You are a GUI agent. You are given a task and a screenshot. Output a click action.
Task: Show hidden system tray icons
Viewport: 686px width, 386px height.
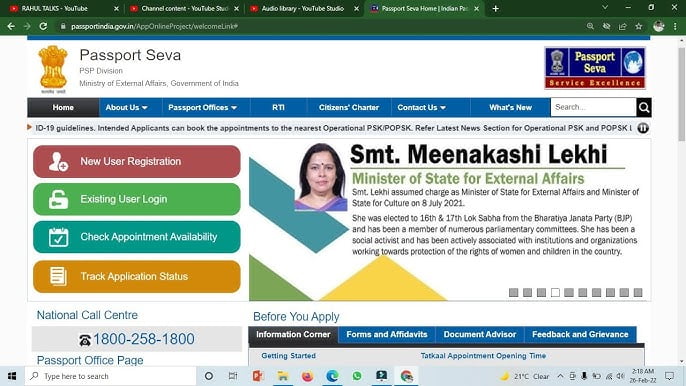[560, 376]
